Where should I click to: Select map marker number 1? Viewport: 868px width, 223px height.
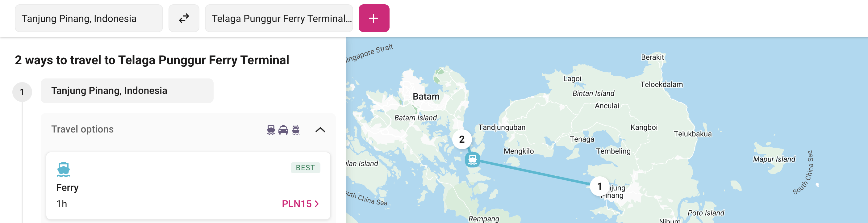click(599, 186)
